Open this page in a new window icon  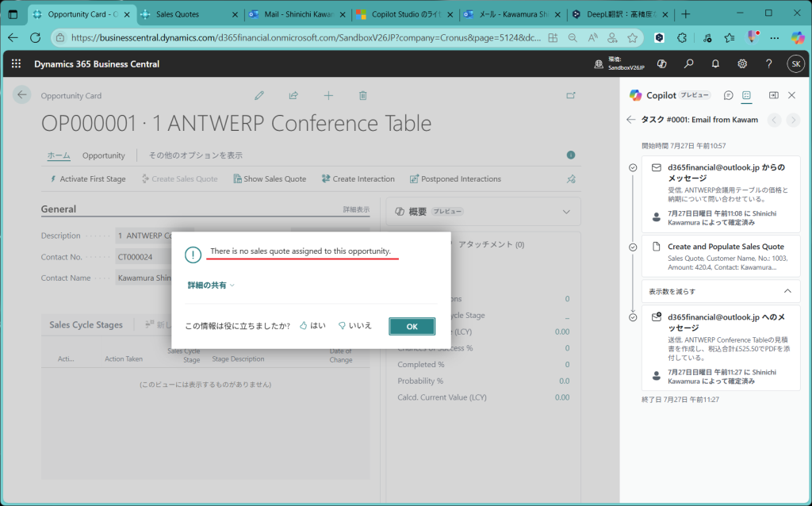coord(571,95)
